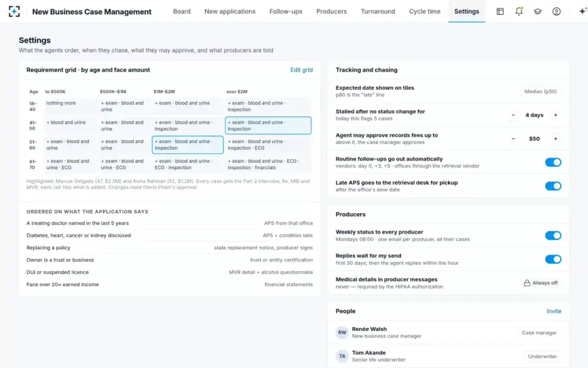Open the notifications bell
The image size is (588, 368).
coord(519,11)
